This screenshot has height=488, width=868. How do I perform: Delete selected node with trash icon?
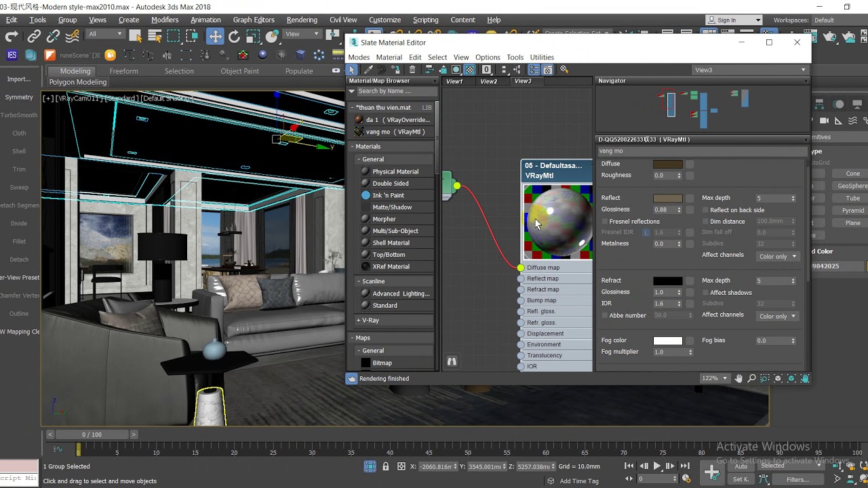pos(412,70)
